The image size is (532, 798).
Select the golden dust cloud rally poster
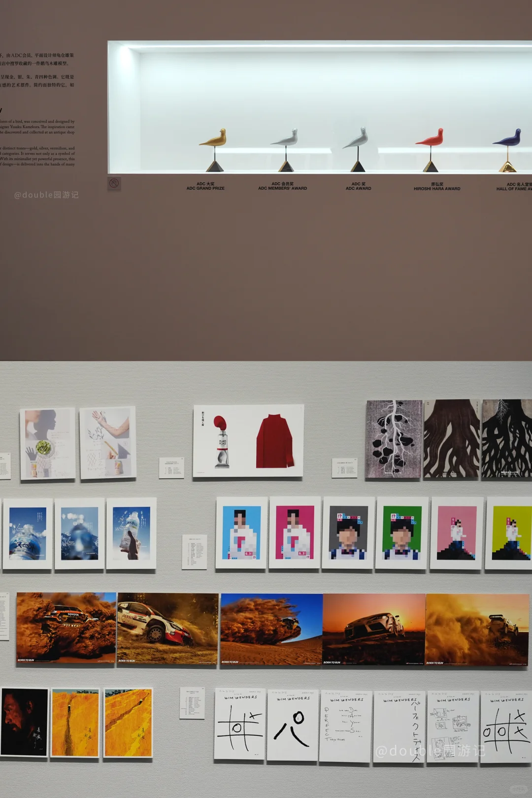pos(477,630)
